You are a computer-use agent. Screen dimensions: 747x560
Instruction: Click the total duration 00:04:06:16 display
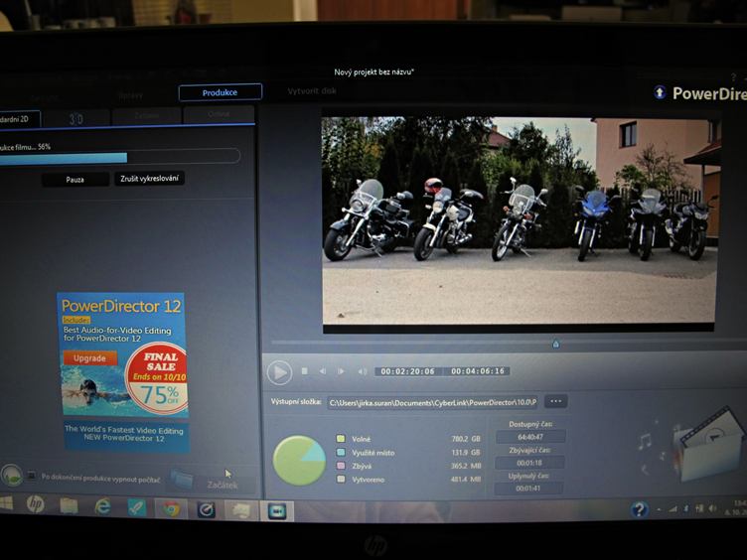pos(478,371)
